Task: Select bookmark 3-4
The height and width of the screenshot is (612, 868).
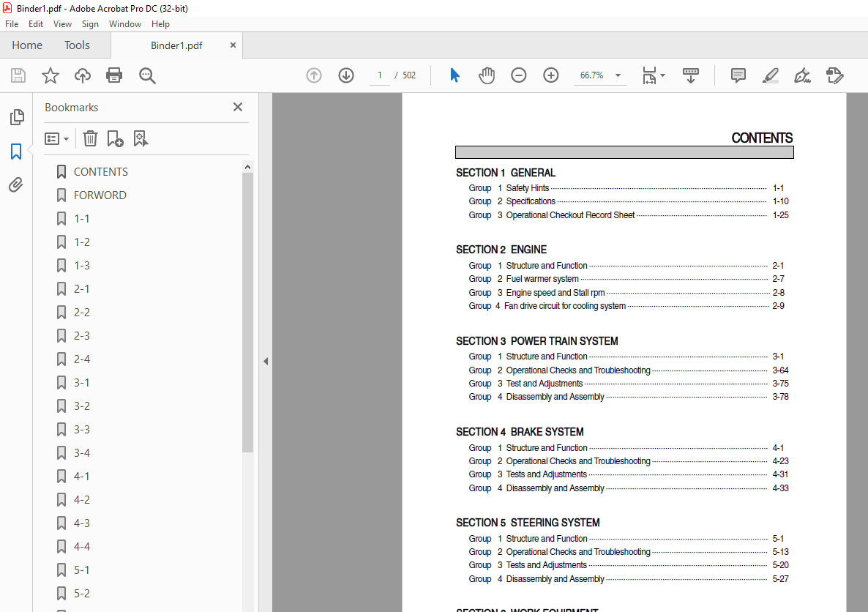Action: click(82, 453)
